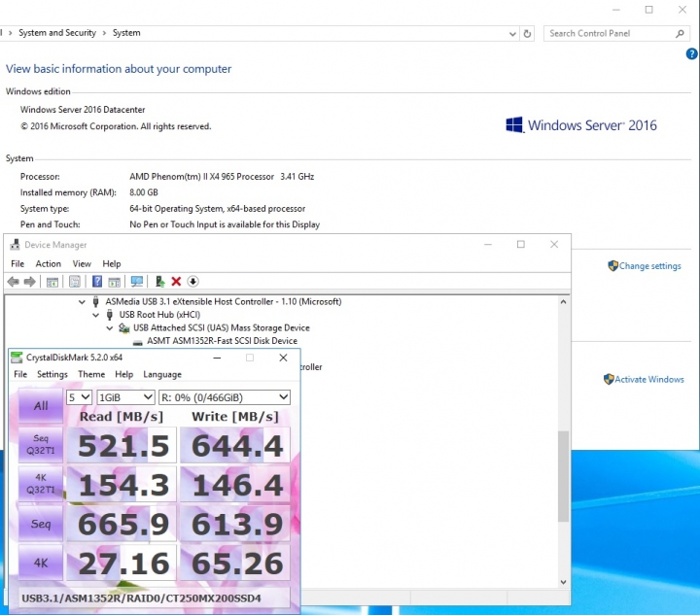700x615 pixels.
Task: Open CrystalDiskMark Theme menu
Action: 91,374
